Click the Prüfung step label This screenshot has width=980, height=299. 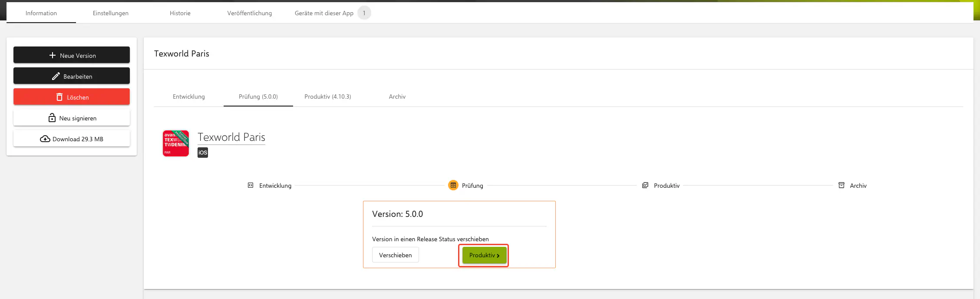pos(472,186)
